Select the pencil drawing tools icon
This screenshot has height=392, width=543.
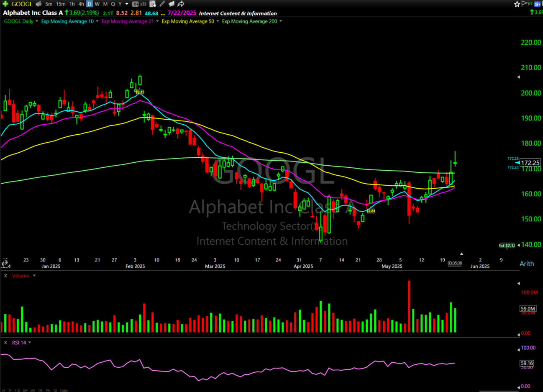(162, 4)
